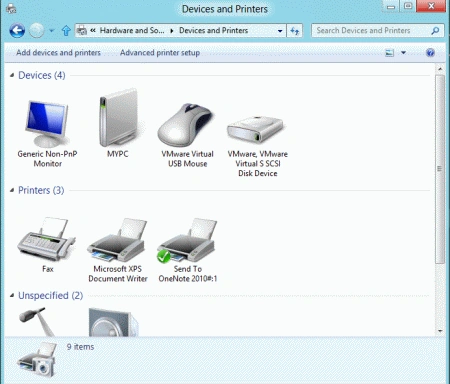Click the Back navigation arrow
This screenshot has height=384, width=450.
(17, 31)
